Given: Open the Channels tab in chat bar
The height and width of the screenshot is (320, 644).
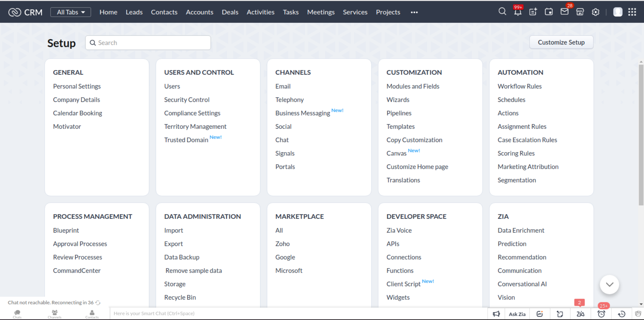Looking at the screenshot, I should pyautogui.click(x=54, y=314).
